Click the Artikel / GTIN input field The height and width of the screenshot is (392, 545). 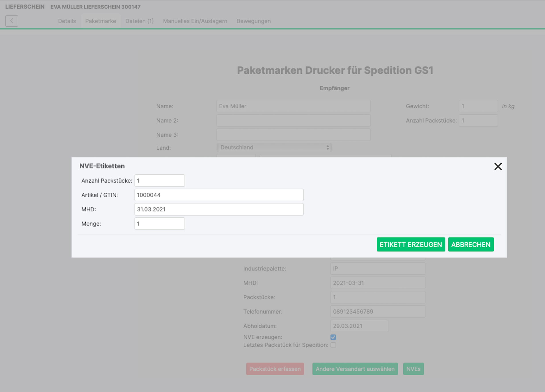coord(219,195)
